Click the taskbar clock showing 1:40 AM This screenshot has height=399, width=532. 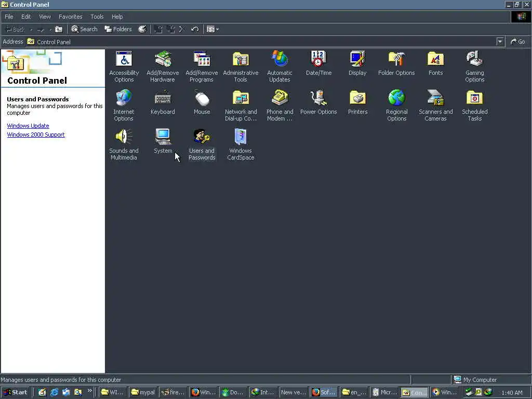pyautogui.click(x=512, y=393)
